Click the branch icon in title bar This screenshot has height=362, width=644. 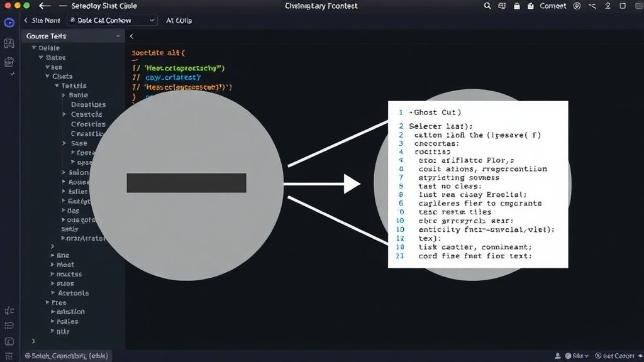tap(592, 6)
